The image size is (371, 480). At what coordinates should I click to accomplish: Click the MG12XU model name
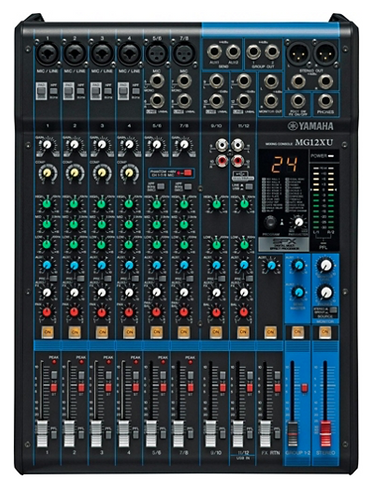coord(314,143)
